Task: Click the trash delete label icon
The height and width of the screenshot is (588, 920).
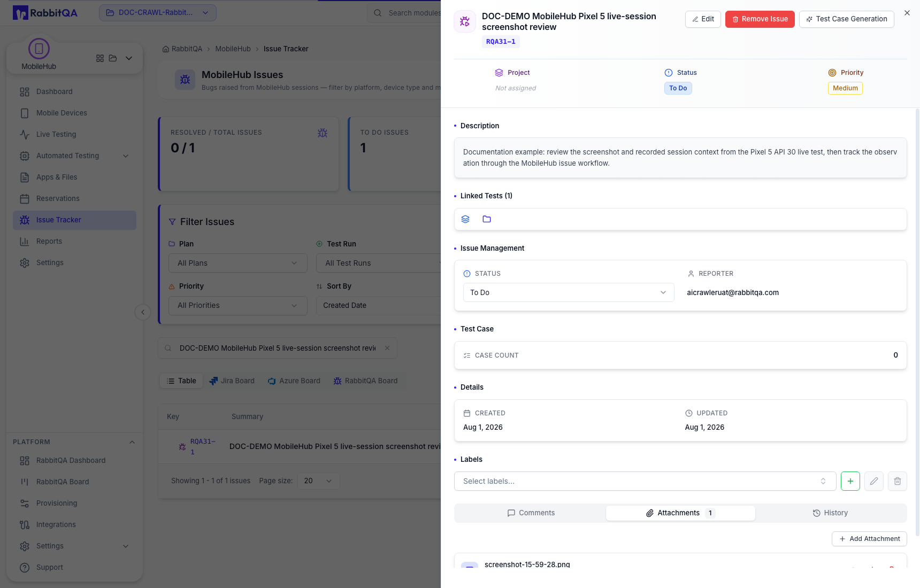Action: (x=898, y=481)
